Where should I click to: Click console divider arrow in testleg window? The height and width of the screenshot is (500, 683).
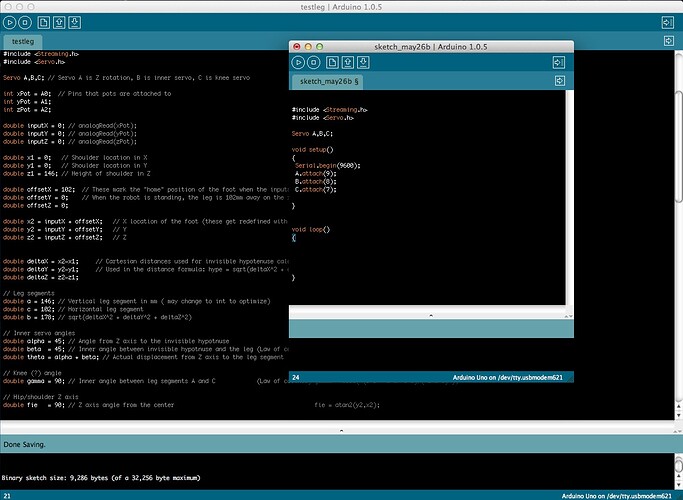(342, 430)
